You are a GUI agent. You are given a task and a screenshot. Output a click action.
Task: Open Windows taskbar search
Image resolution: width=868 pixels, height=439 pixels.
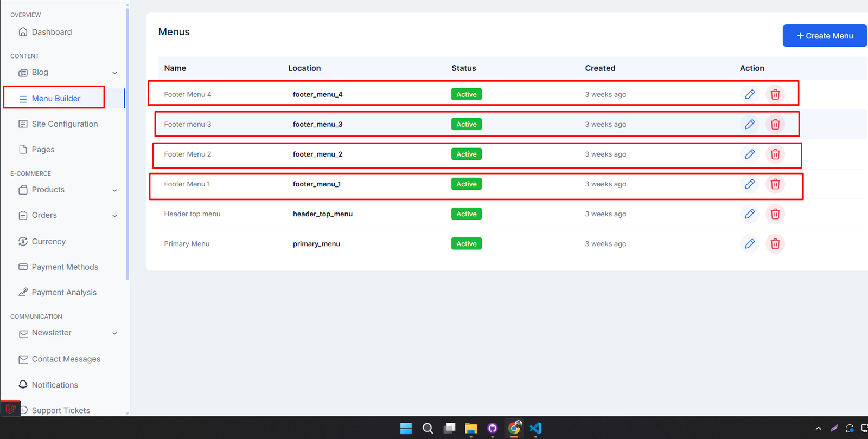[x=427, y=428]
